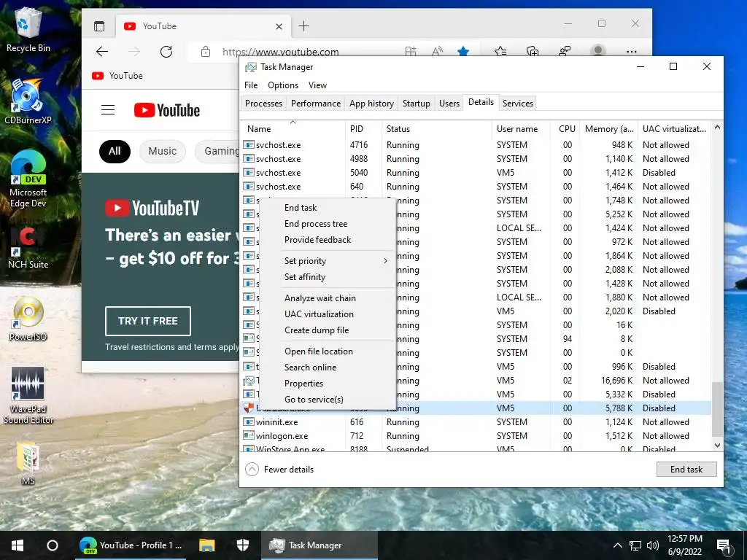The height and width of the screenshot is (560, 747).
Task: Open Recycle Bin desktop icon
Action: coord(28,29)
